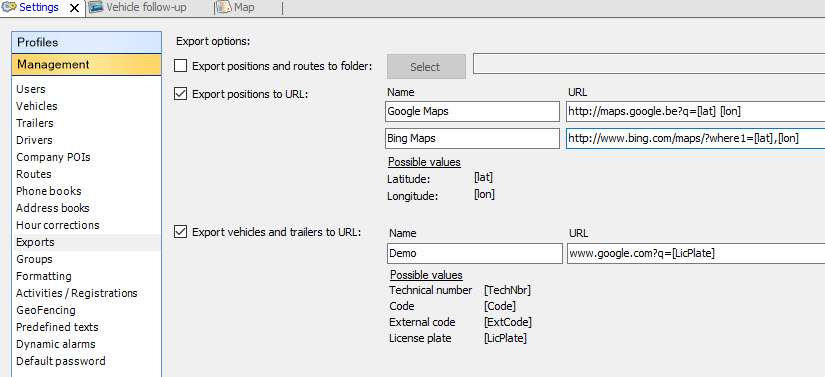Enable Export positions and routes to folder
Viewport: 825px width, 377px height.
pyautogui.click(x=180, y=66)
